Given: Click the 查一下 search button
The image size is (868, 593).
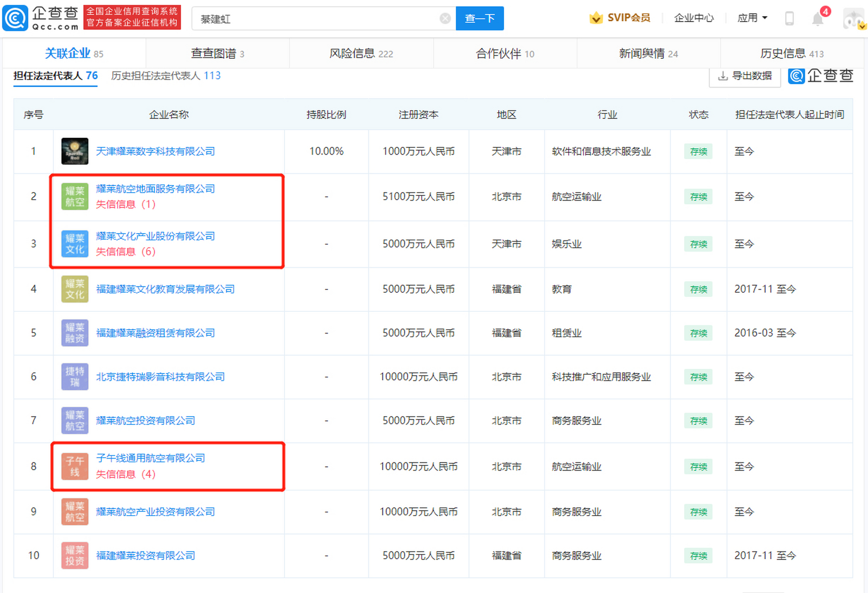Looking at the screenshot, I should [480, 19].
